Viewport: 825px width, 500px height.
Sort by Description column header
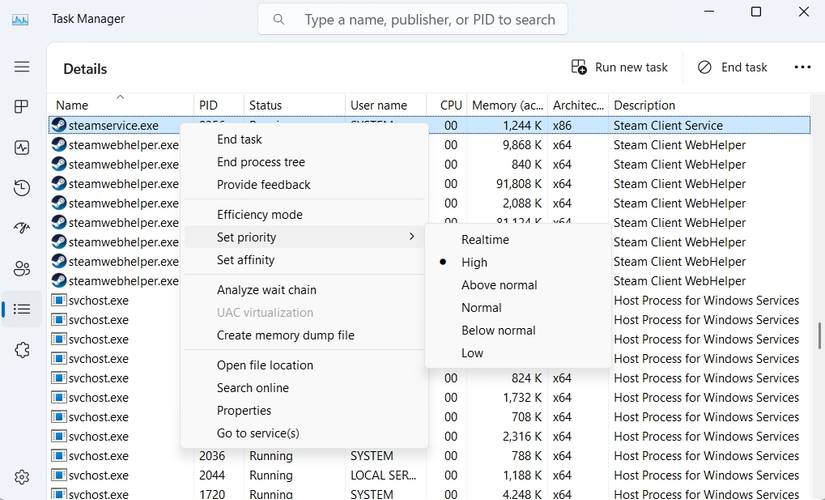(x=709, y=105)
